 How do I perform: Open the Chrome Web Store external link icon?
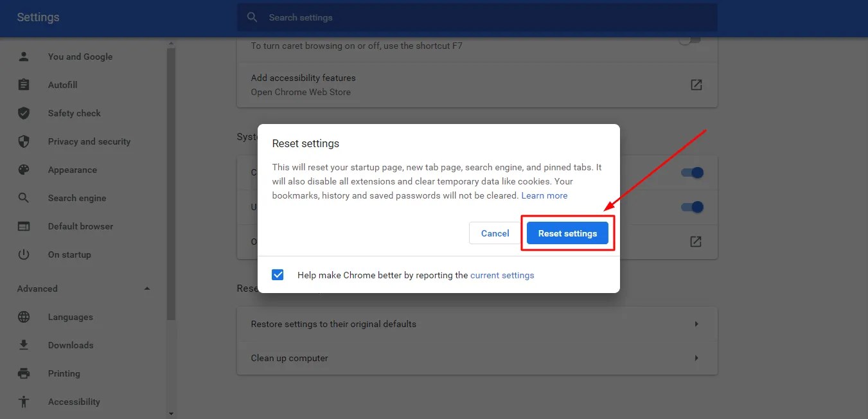click(696, 84)
